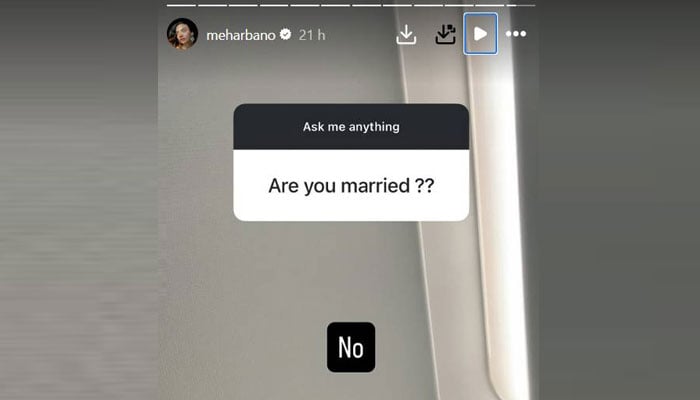Viewport: 700px width, 400px height.
Task: Open meharbano's profile picture
Action: tap(182, 34)
